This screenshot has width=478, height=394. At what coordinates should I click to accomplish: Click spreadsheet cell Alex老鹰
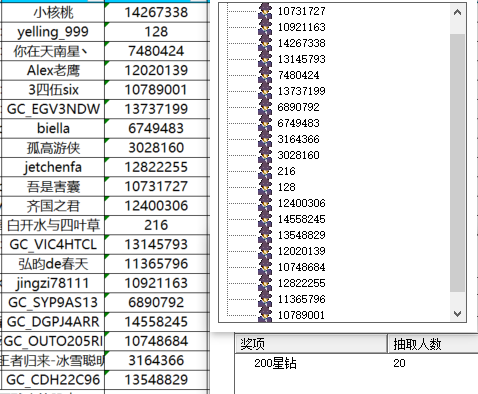(53, 70)
